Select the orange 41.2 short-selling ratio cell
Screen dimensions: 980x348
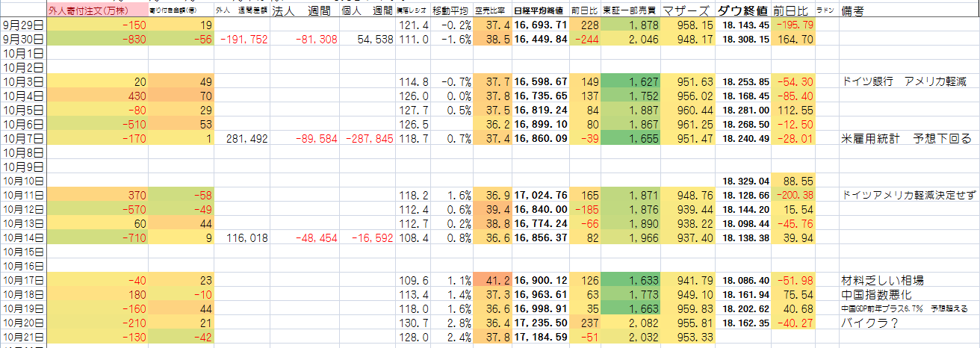point(493,280)
